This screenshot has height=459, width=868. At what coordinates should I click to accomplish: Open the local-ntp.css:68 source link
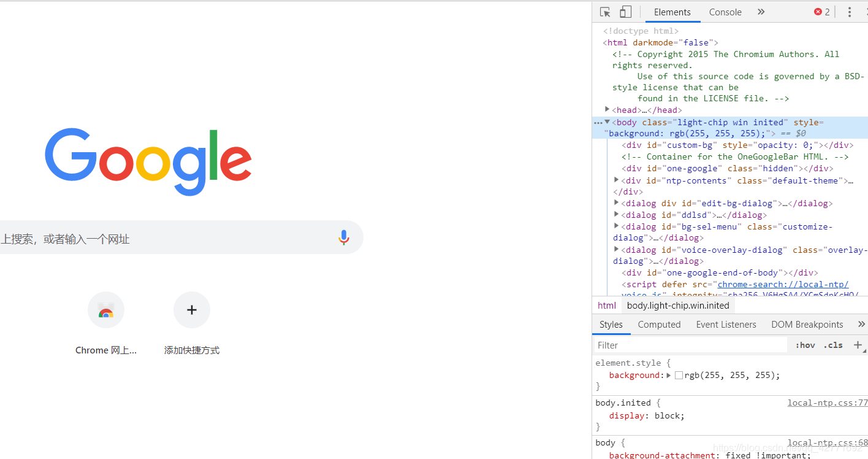point(828,442)
